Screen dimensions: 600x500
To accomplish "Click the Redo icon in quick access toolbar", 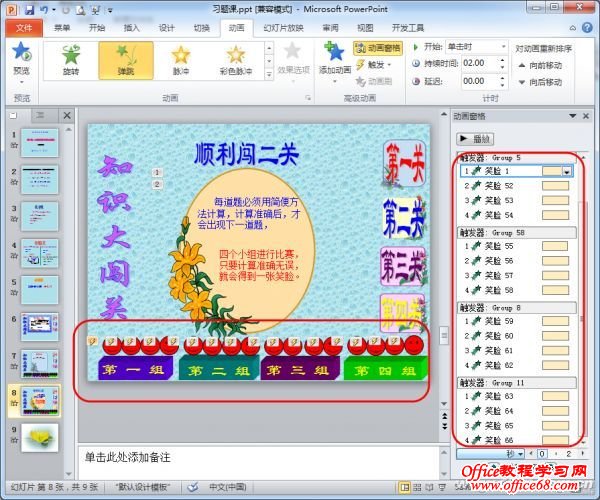I will [x=66, y=10].
